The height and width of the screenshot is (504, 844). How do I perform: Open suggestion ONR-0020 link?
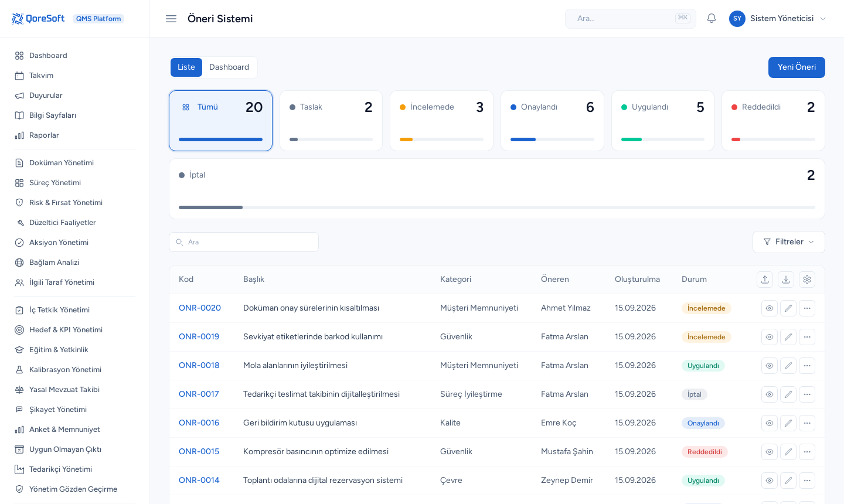point(200,308)
